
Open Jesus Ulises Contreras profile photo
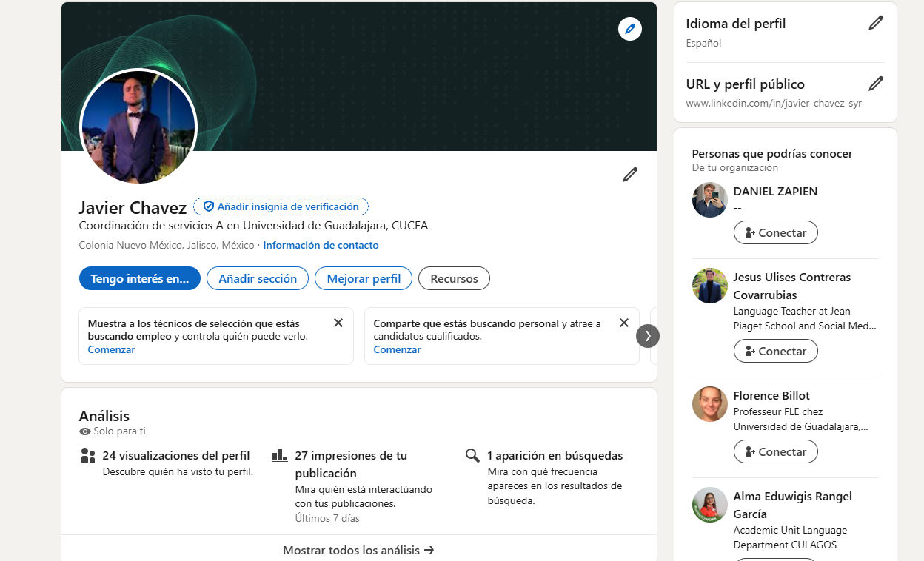[x=710, y=286]
